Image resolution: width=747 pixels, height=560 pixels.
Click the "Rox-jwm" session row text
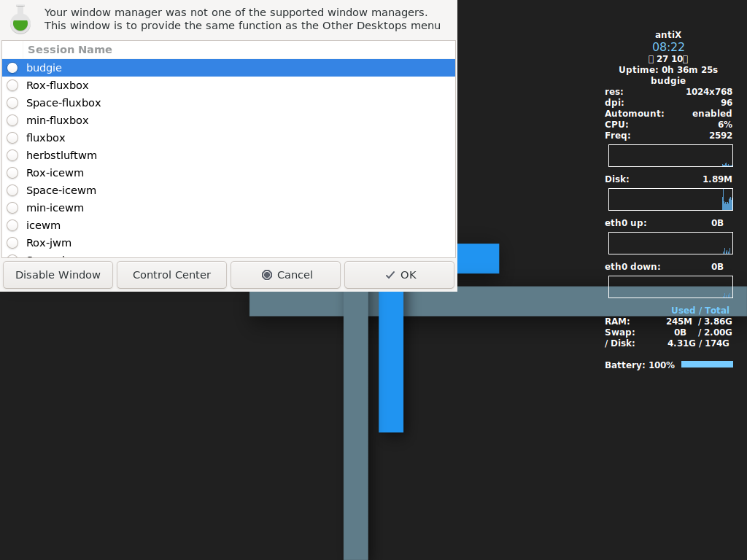click(49, 243)
